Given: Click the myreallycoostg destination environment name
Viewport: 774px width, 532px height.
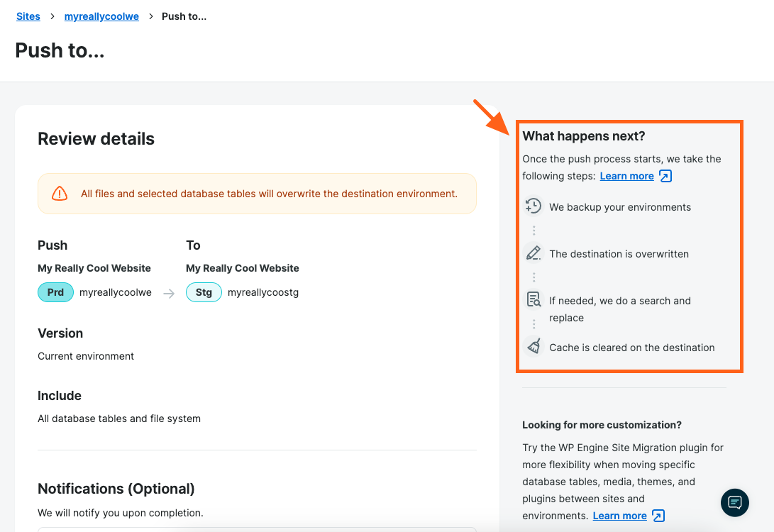Looking at the screenshot, I should [x=263, y=292].
